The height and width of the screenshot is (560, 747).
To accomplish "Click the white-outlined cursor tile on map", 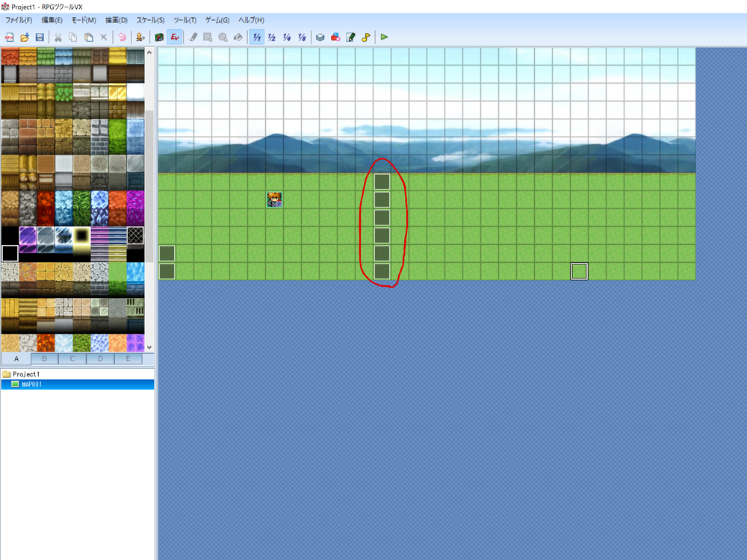I will click(579, 272).
